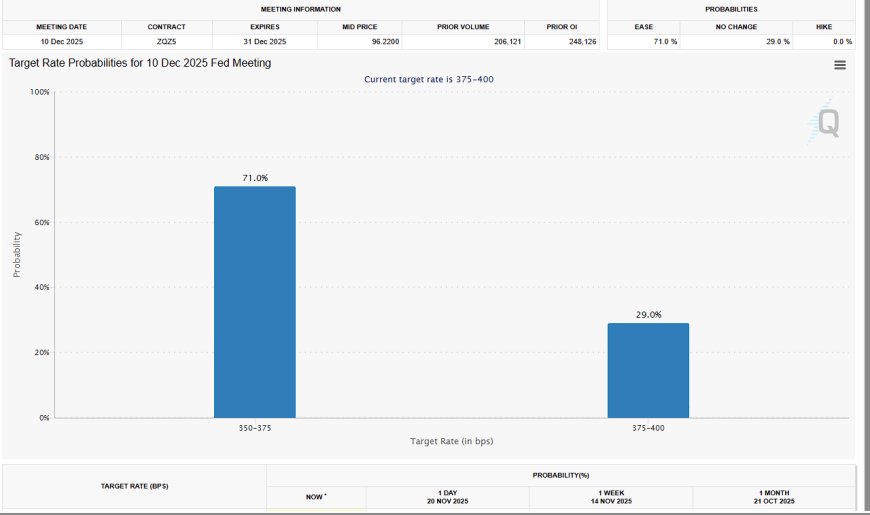Click the 1 WEEK 14 NOV 2025 column
The height and width of the screenshot is (515, 870).
(611, 497)
